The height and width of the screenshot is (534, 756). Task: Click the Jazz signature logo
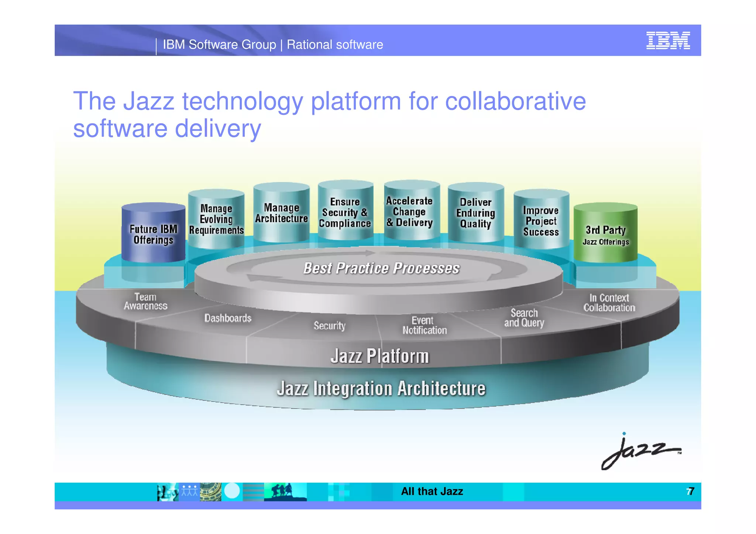point(641,451)
